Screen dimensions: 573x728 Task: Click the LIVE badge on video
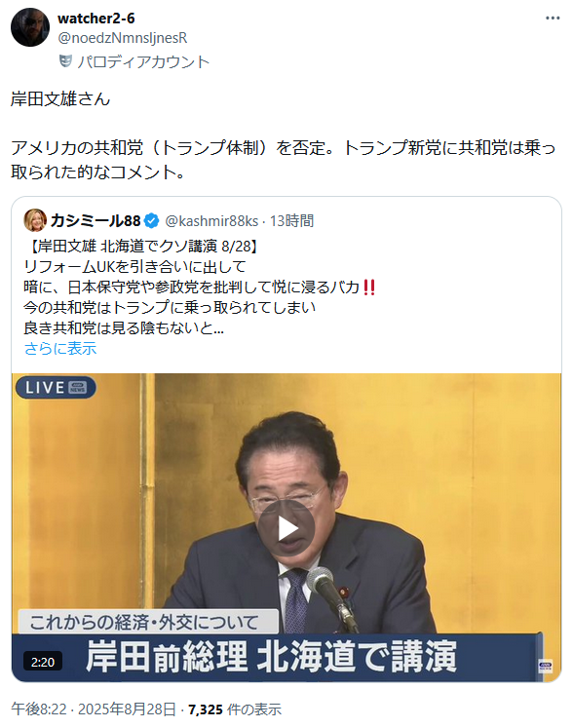56,387
